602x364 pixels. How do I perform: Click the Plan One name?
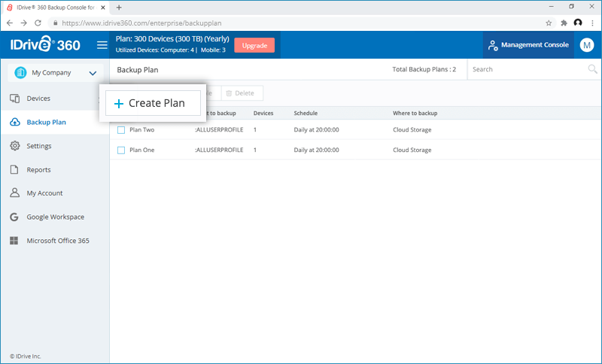(141, 150)
